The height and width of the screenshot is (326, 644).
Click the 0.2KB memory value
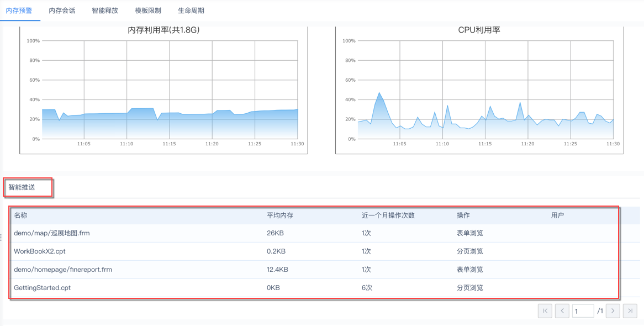pos(276,251)
